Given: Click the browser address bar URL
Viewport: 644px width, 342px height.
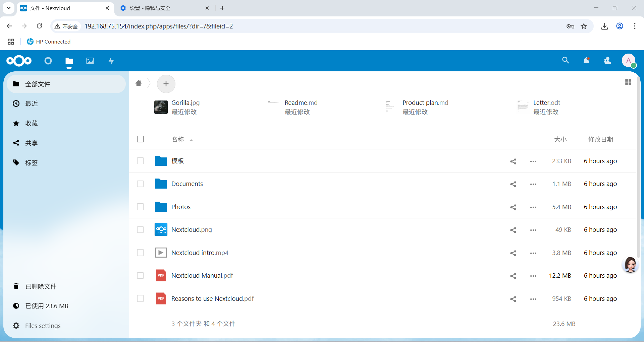Looking at the screenshot, I should 159,26.
